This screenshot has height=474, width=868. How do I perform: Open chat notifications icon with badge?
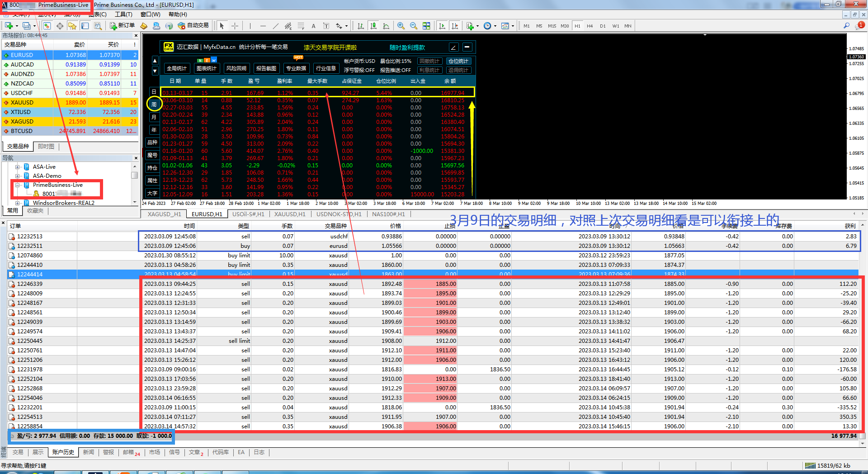pyautogui.click(x=860, y=26)
